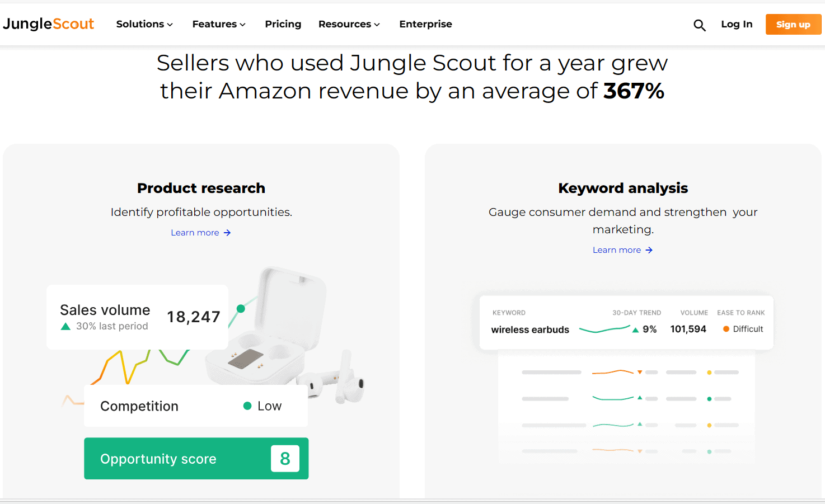
Task: Open the Enterprise menu item
Action: click(x=425, y=24)
